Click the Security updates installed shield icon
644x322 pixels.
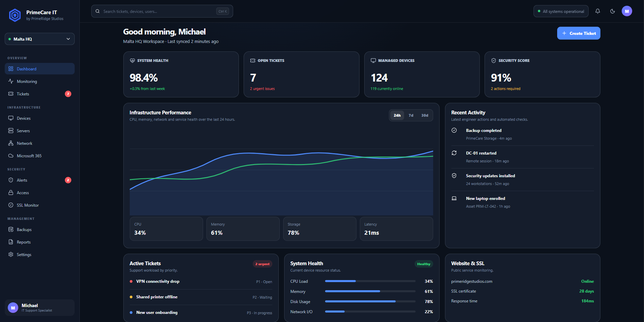click(454, 176)
